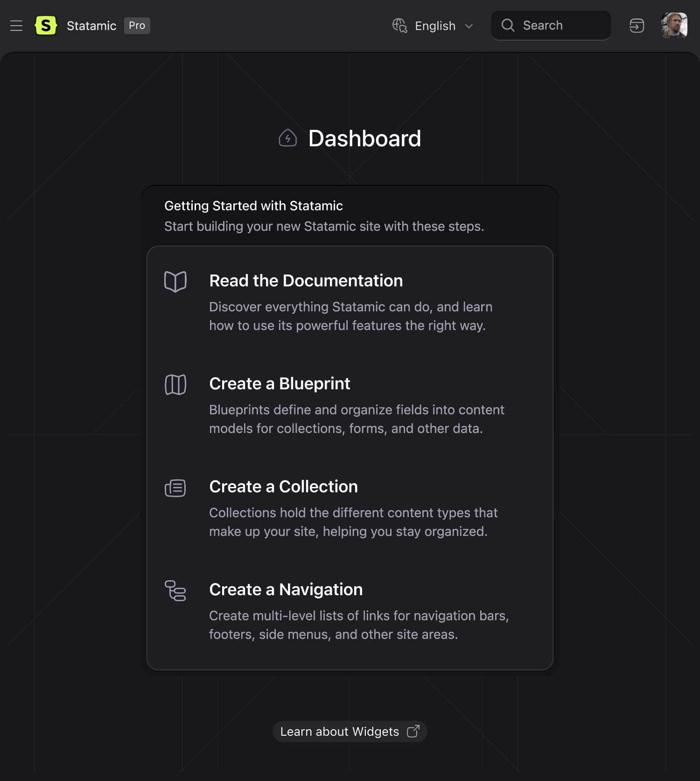The image size is (700, 781).
Task: Open the navigation hamburger menu
Action: (x=16, y=26)
